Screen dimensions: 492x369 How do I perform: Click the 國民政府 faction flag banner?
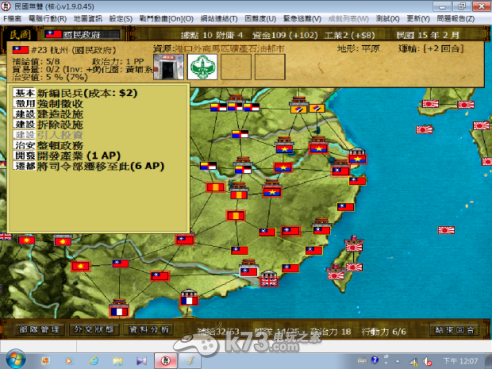(82, 34)
